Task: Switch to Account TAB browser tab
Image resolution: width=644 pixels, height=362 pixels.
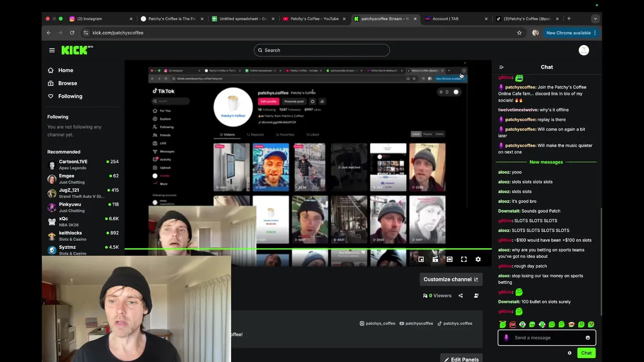Action: [456, 19]
